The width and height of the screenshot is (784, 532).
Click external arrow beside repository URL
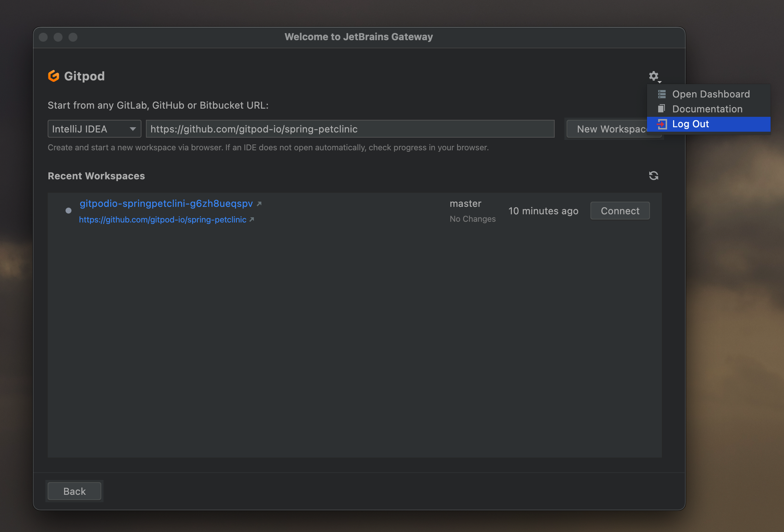click(252, 219)
